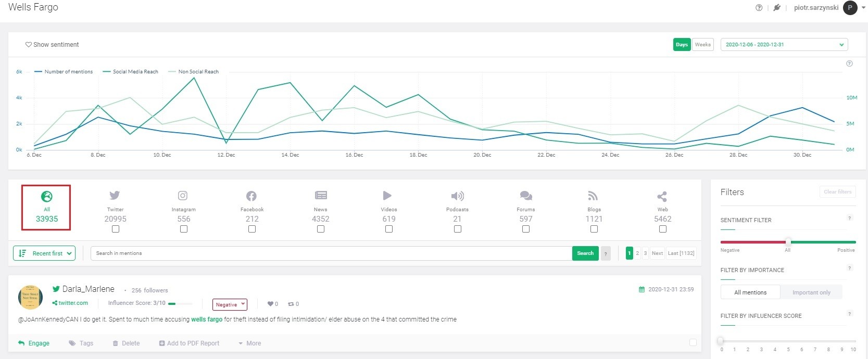
Task: Switch chart to Days view
Action: click(x=682, y=45)
